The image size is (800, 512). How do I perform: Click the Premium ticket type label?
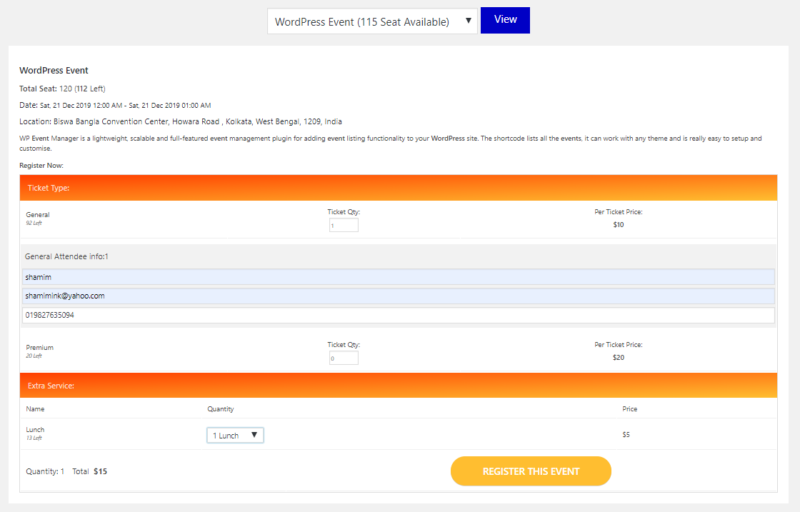(40, 347)
